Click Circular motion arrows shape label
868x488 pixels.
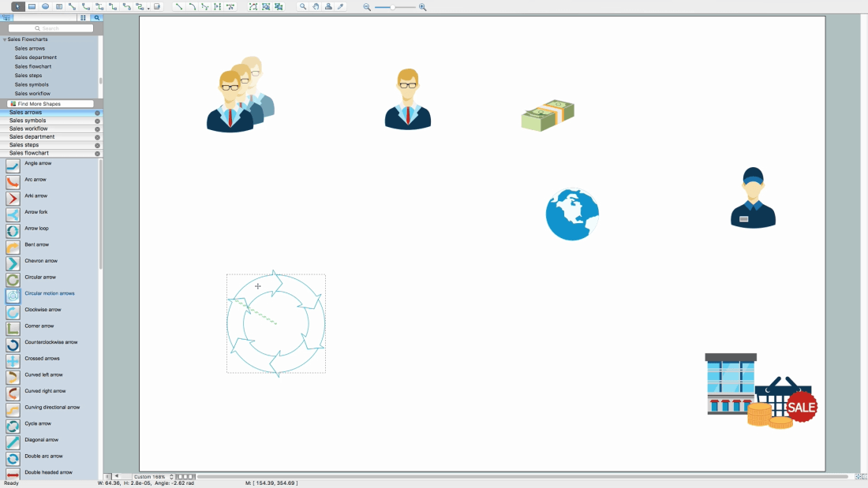(x=49, y=293)
